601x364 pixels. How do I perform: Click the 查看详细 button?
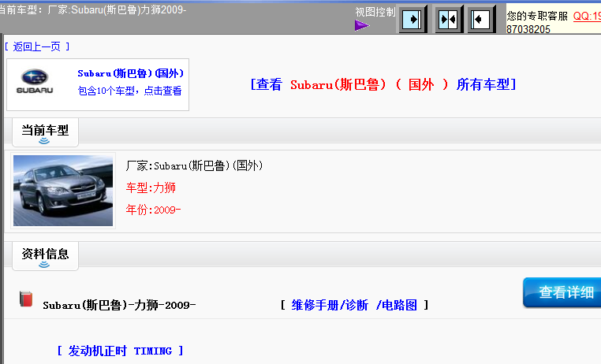[x=562, y=292]
